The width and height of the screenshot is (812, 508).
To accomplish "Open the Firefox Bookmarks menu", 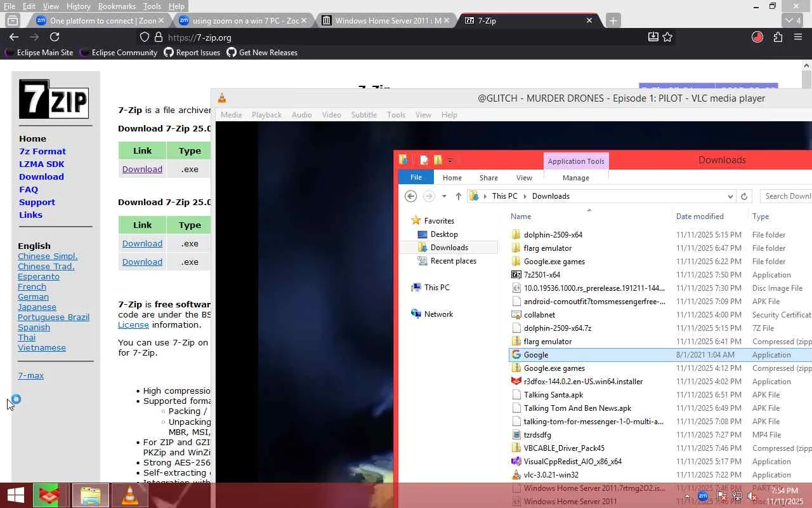I will click(117, 6).
